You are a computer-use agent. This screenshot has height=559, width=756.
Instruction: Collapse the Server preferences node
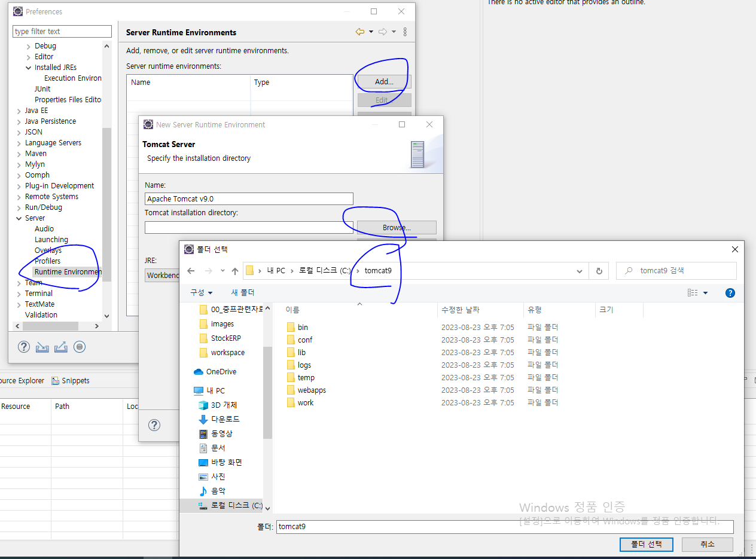(19, 218)
